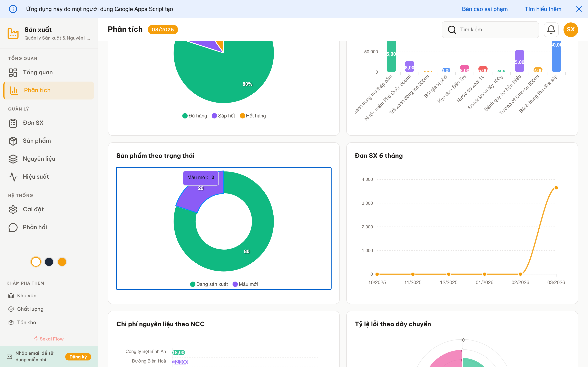Screen dimensions: 588x367
Task: Open the Tìm hiểu thêm link
Action: [x=543, y=9]
